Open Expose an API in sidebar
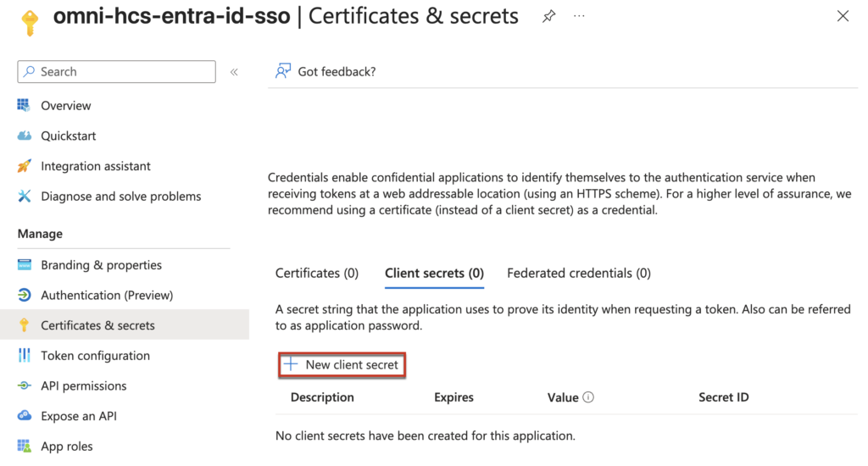 [x=79, y=416]
